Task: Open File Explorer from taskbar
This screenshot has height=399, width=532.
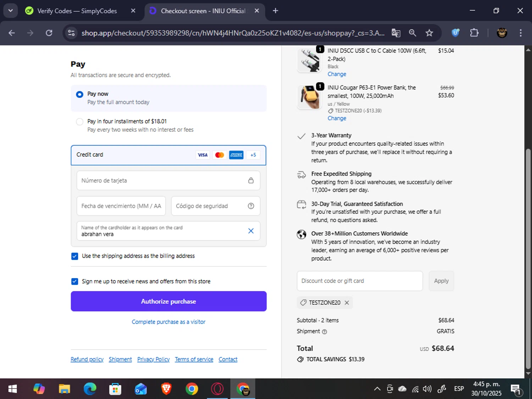Action: pos(64,389)
